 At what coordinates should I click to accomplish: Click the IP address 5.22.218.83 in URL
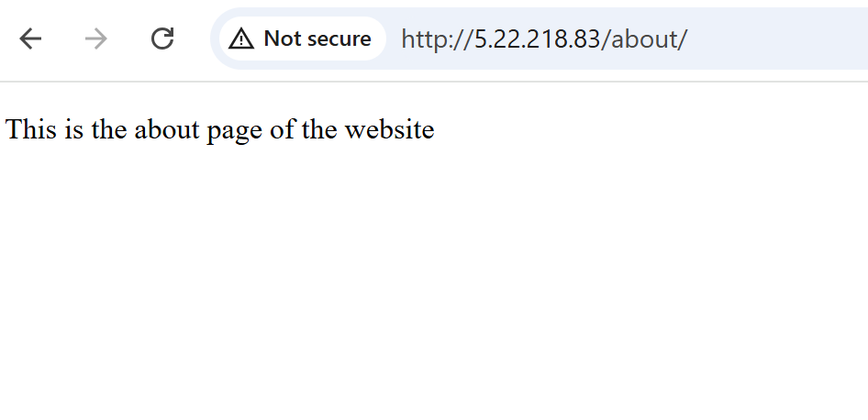[538, 39]
